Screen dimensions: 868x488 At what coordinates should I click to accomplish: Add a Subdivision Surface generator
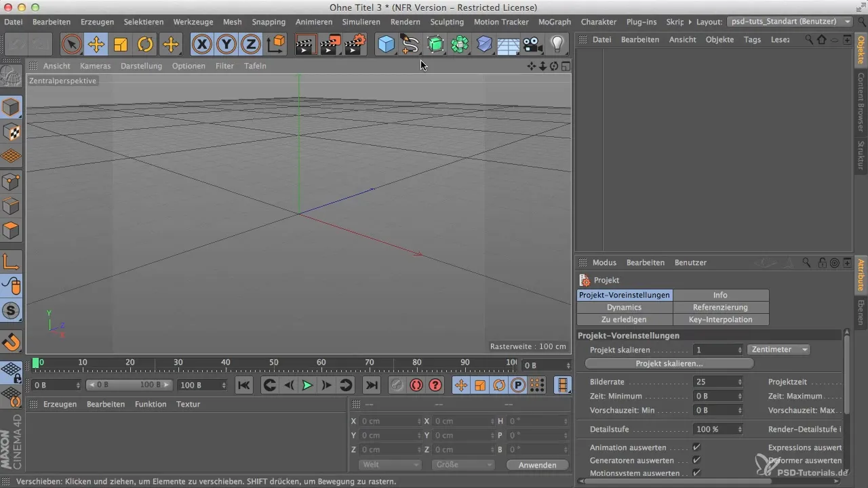coord(435,45)
